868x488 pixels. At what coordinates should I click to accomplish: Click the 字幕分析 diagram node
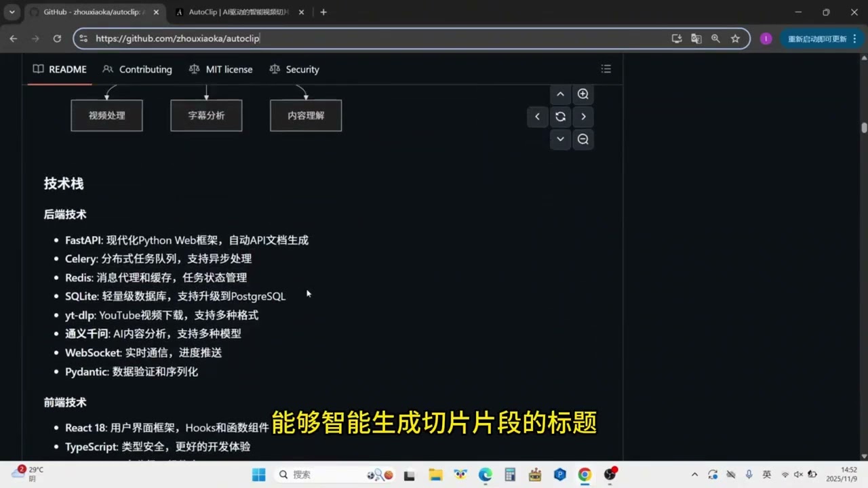point(206,115)
